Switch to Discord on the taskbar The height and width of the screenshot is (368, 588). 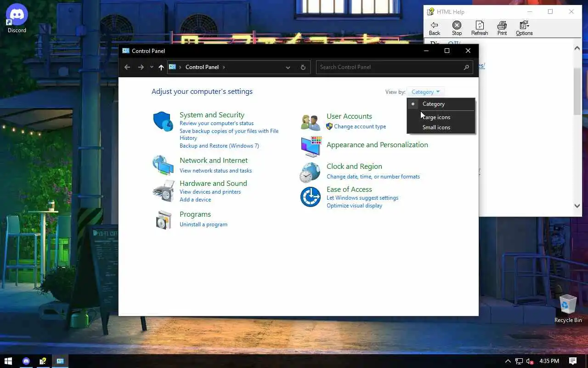click(x=26, y=361)
